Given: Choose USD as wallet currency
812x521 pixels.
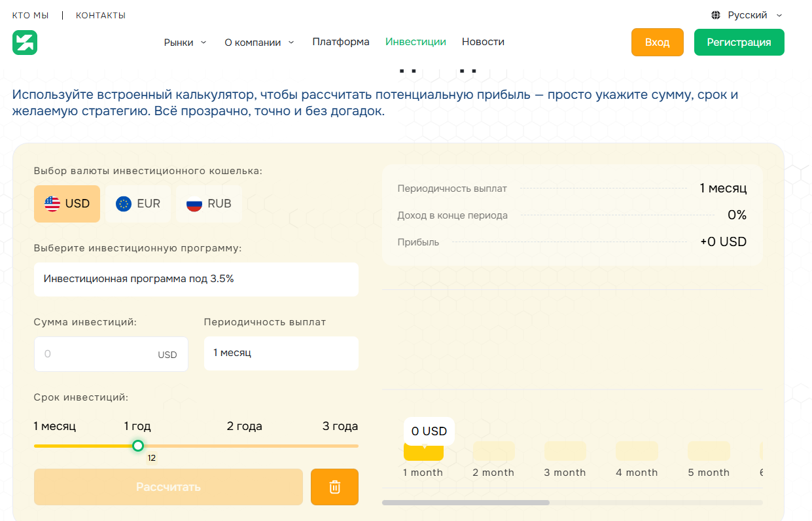Looking at the screenshot, I should tap(67, 204).
